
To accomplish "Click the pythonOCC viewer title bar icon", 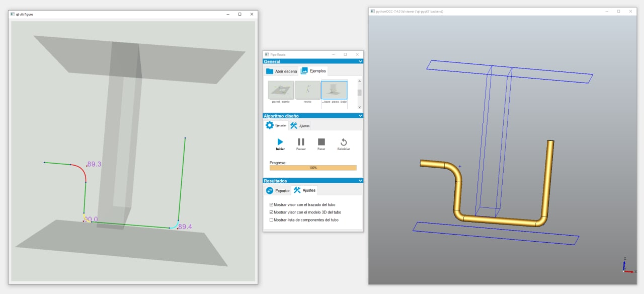I will click(x=372, y=11).
